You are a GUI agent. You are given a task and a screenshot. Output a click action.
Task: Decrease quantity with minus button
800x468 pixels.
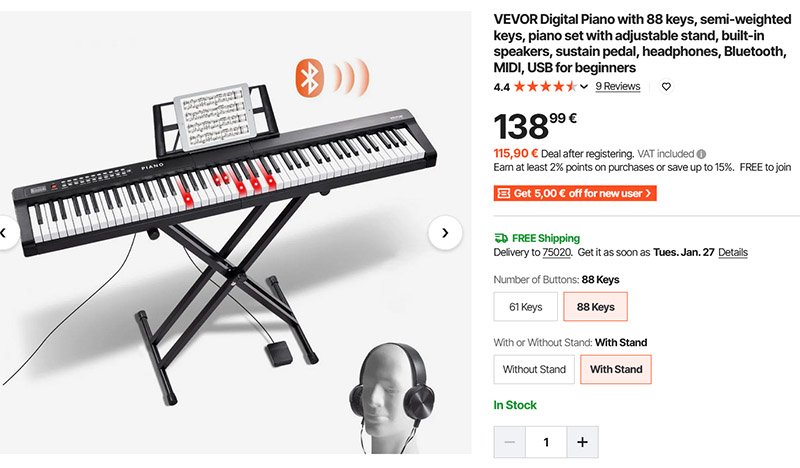click(x=509, y=442)
